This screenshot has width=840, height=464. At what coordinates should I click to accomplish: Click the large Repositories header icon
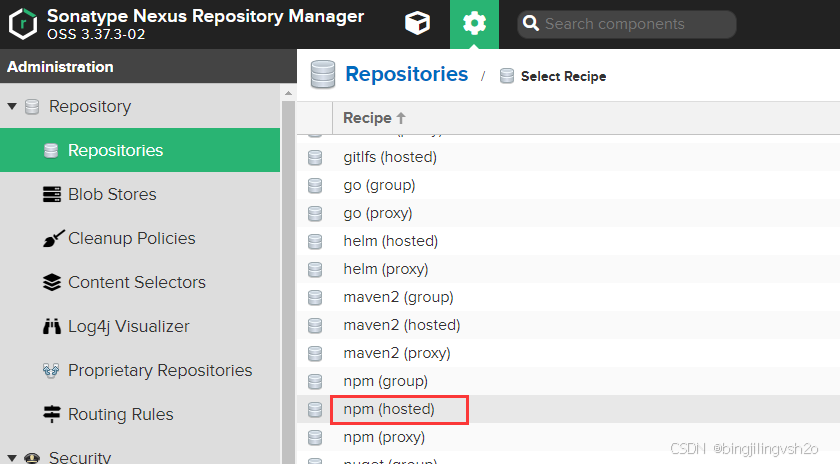point(323,74)
